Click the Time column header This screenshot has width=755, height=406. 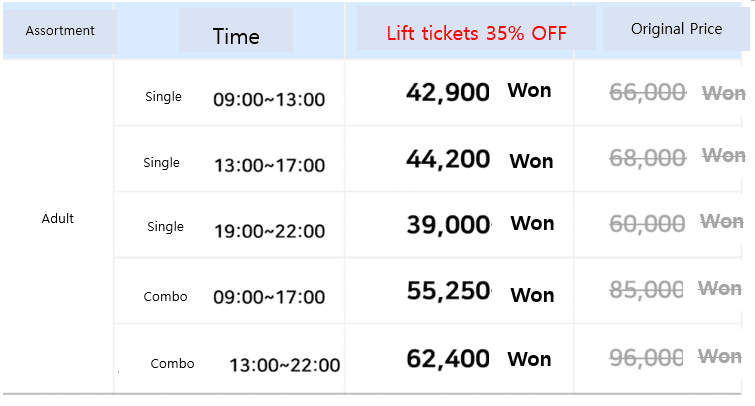coord(236,36)
